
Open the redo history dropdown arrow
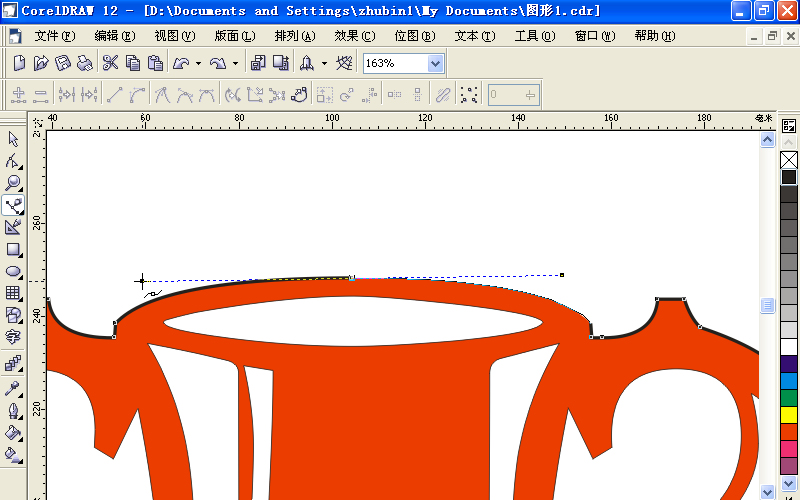pos(235,63)
